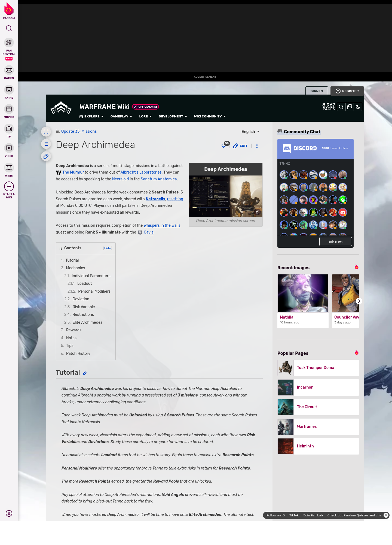Open the Councilor Vay image thumbnail

346,293
